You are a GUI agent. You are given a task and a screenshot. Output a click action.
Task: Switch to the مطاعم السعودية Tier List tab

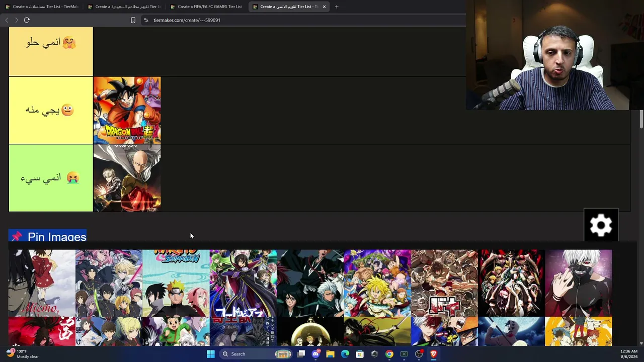tap(124, 7)
